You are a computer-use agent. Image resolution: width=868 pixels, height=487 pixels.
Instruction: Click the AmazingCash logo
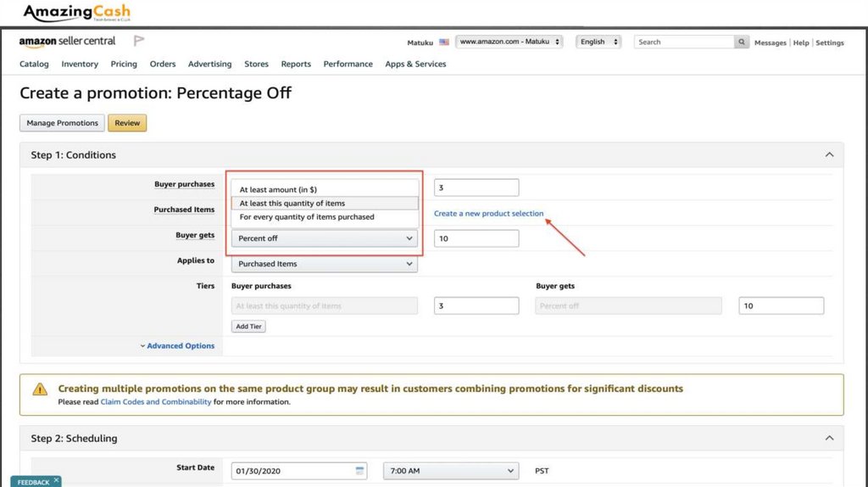[x=77, y=14]
